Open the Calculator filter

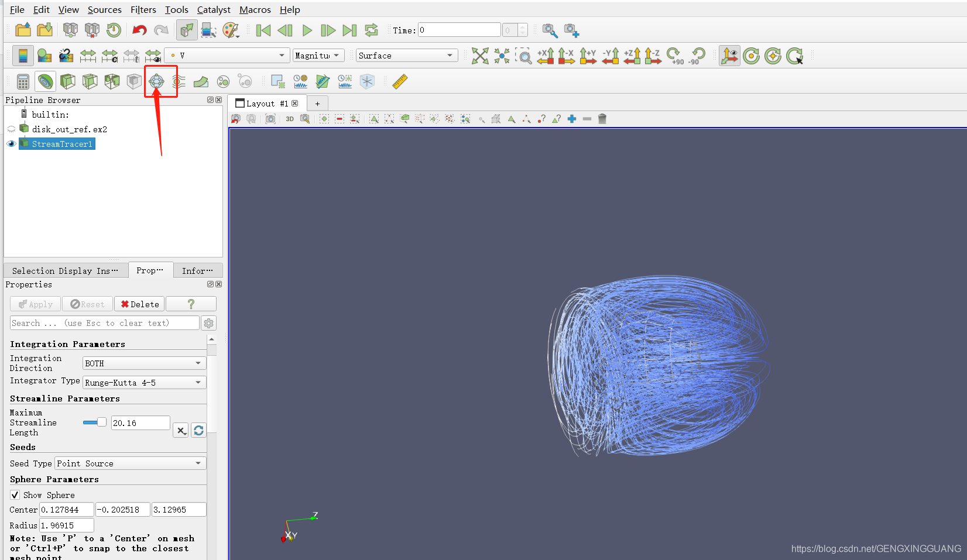[x=23, y=81]
